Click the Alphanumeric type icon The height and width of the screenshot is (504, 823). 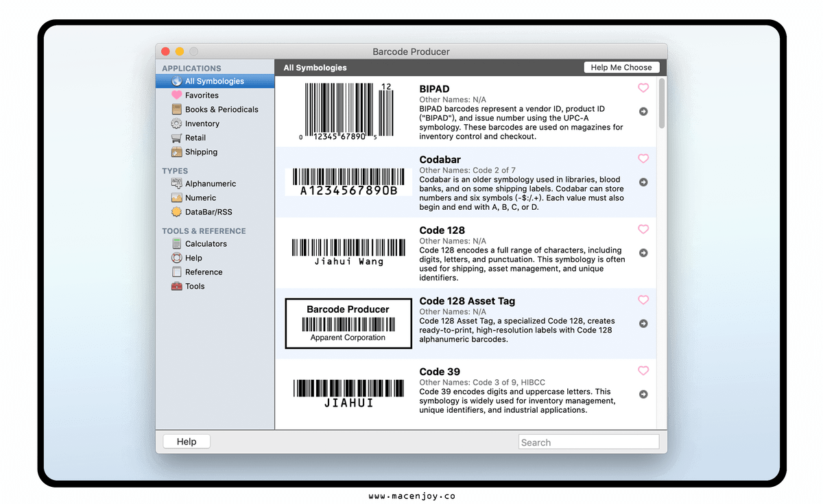tap(176, 183)
